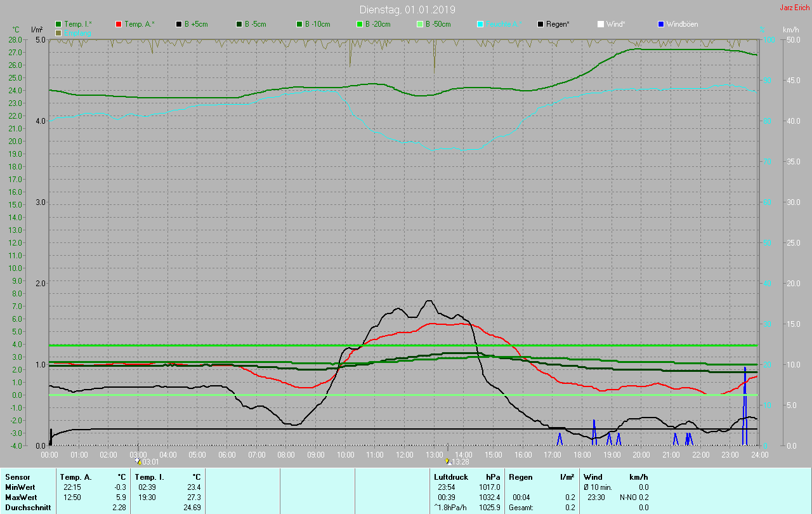812x514 pixels.
Task: Click the red Temp. A. legend swatch
Action: [119, 24]
